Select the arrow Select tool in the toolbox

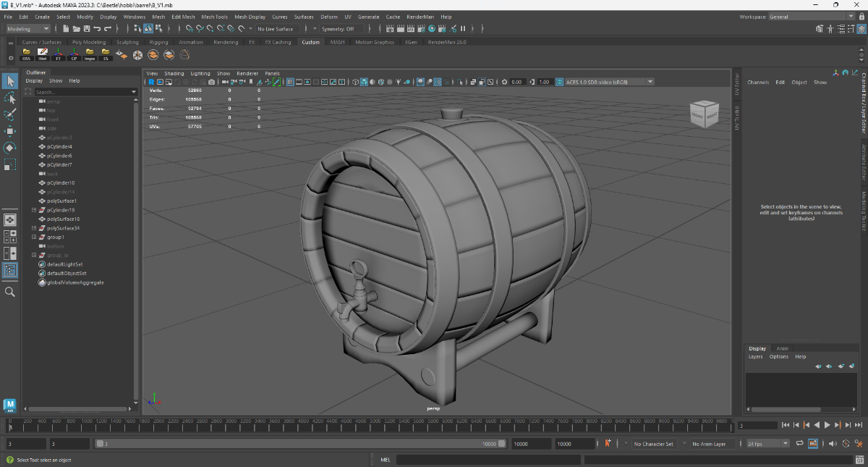coord(10,80)
